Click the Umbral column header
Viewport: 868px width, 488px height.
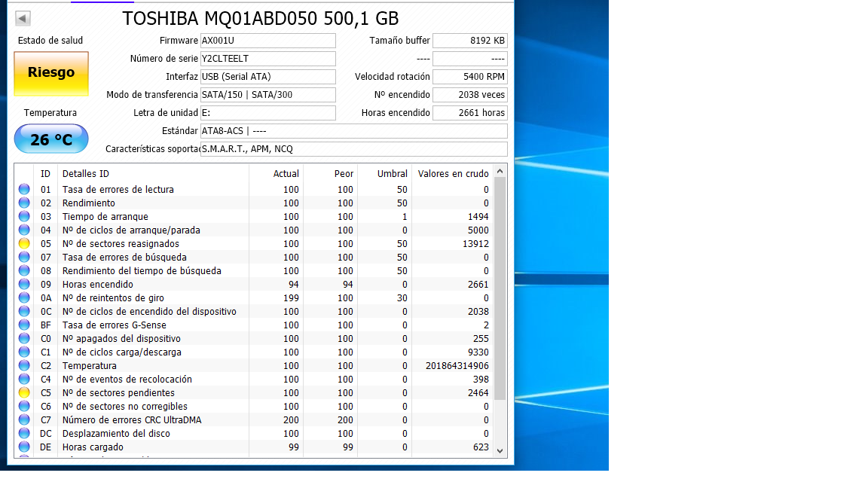[393, 174]
